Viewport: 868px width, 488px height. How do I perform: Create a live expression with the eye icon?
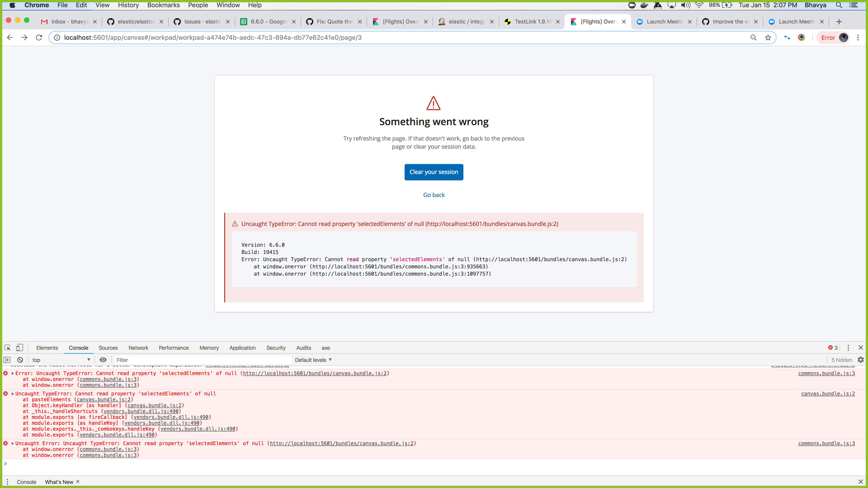[x=103, y=360]
